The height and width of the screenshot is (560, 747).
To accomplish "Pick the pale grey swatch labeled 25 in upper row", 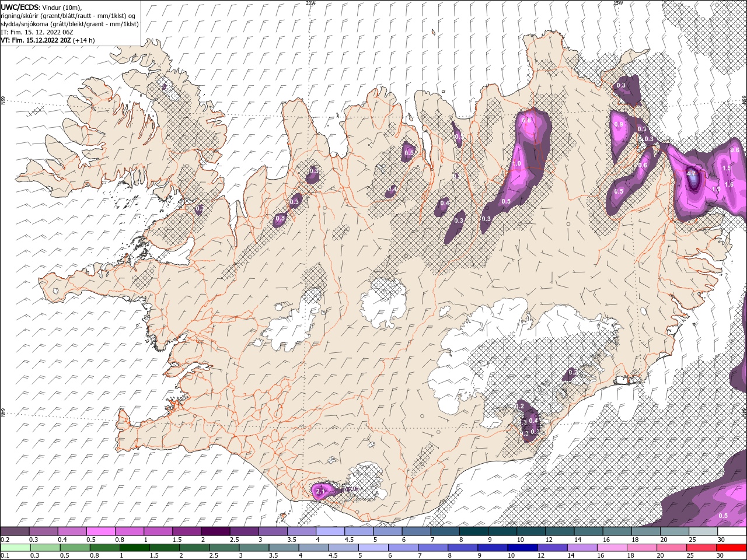I will coord(703,531).
